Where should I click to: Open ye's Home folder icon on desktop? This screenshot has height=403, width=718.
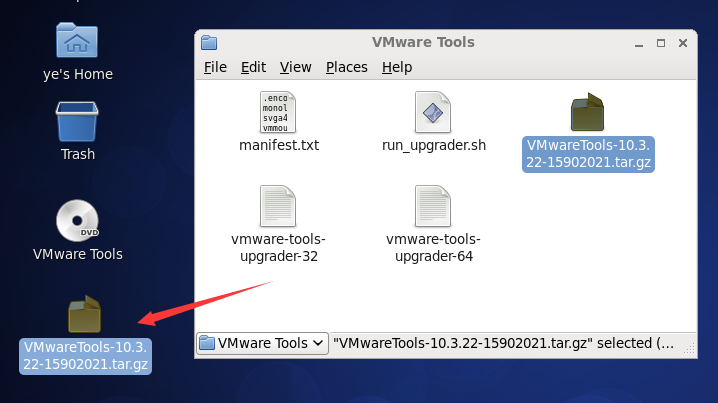[77, 40]
